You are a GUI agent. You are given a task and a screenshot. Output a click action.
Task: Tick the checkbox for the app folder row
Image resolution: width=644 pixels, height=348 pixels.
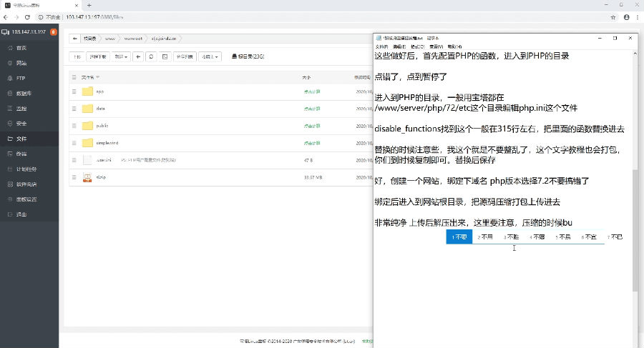pyautogui.click(x=74, y=91)
